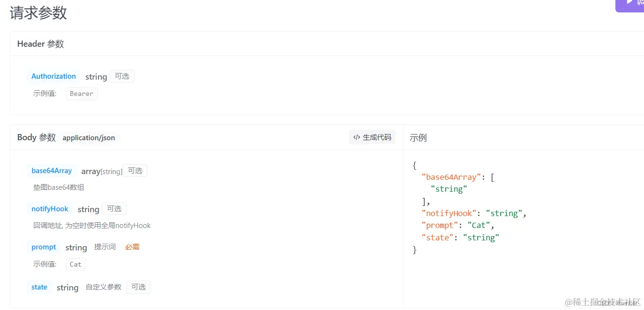Click the Bearer example value

tap(82, 93)
